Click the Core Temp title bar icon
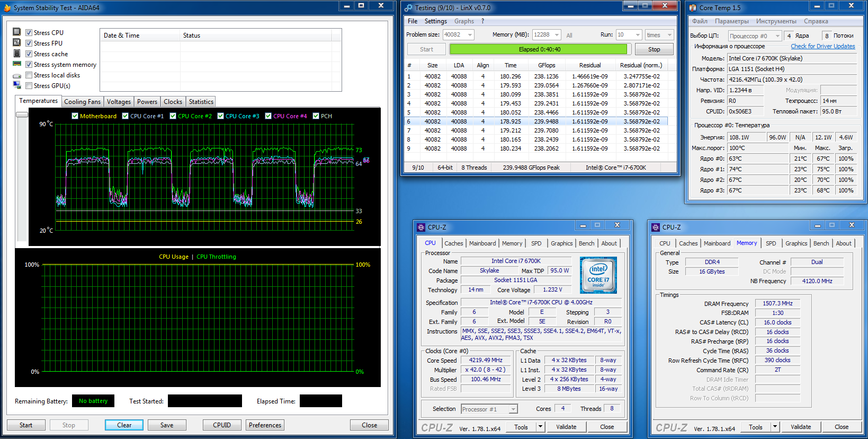868x439 pixels. [693, 8]
